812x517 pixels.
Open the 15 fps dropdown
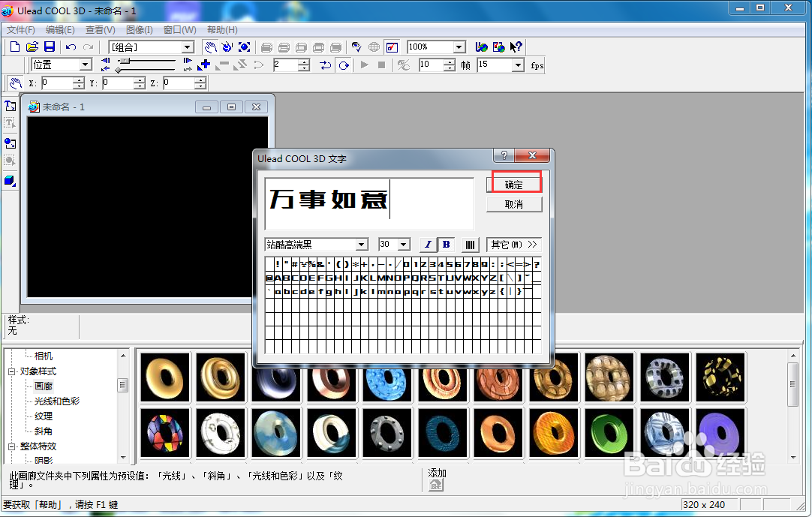click(517, 65)
